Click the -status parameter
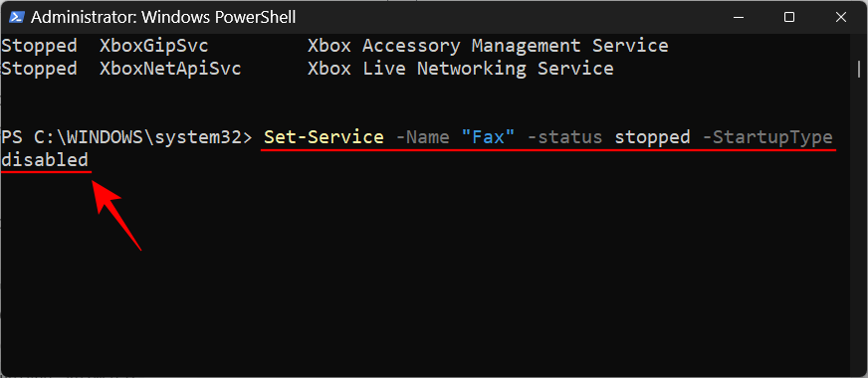The image size is (868, 378). point(565,137)
